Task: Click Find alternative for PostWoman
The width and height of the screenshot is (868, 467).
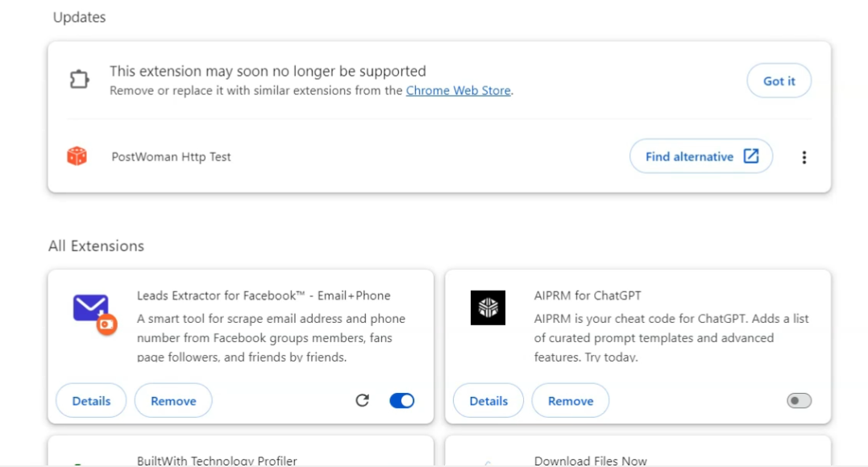Action: (x=700, y=156)
